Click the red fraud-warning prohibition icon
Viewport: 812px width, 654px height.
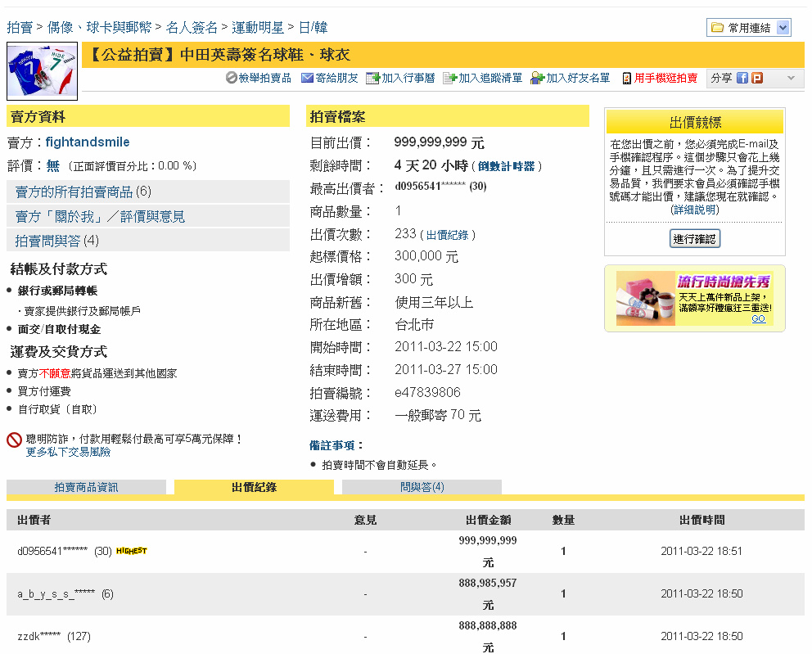tap(14, 440)
